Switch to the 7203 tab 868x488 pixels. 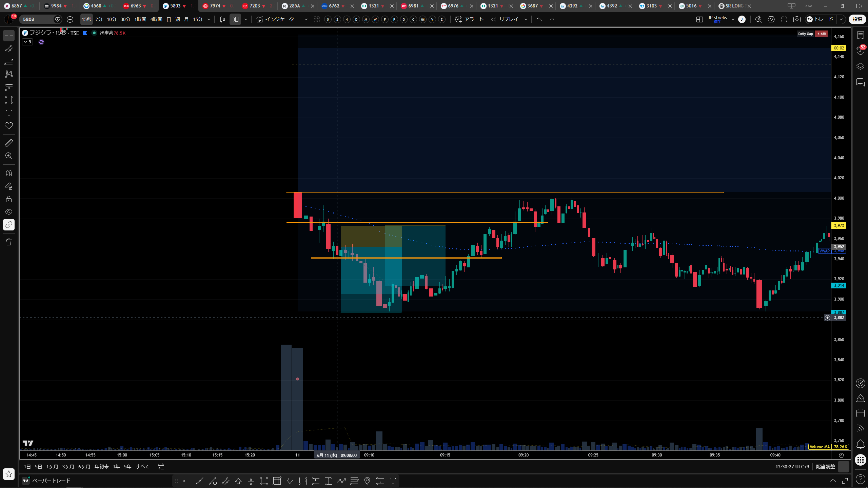click(x=257, y=6)
